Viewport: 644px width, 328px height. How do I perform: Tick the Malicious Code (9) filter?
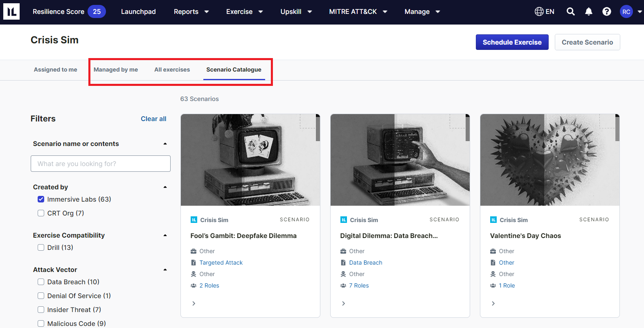point(41,324)
